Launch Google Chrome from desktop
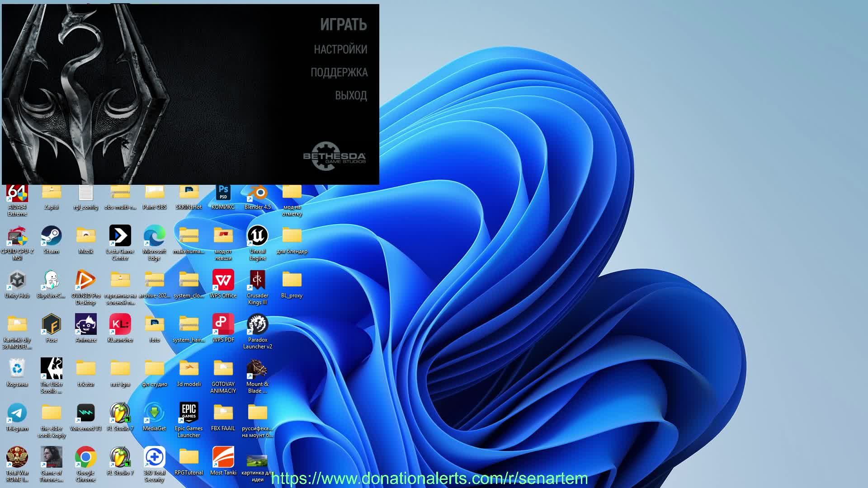 86,465
